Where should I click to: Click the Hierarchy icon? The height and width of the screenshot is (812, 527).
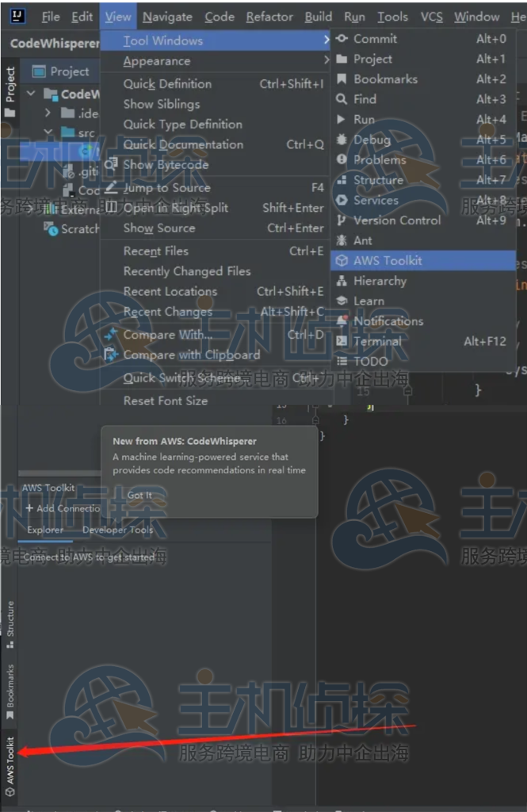342,281
